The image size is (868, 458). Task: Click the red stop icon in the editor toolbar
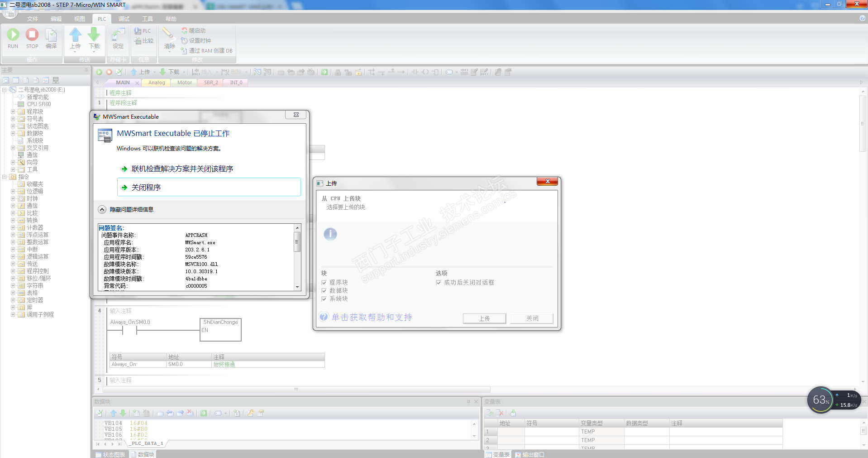[x=109, y=72]
